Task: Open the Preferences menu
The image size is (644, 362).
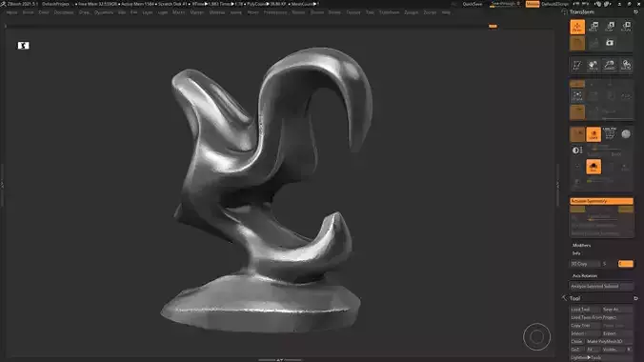Action: click(275, 12)
